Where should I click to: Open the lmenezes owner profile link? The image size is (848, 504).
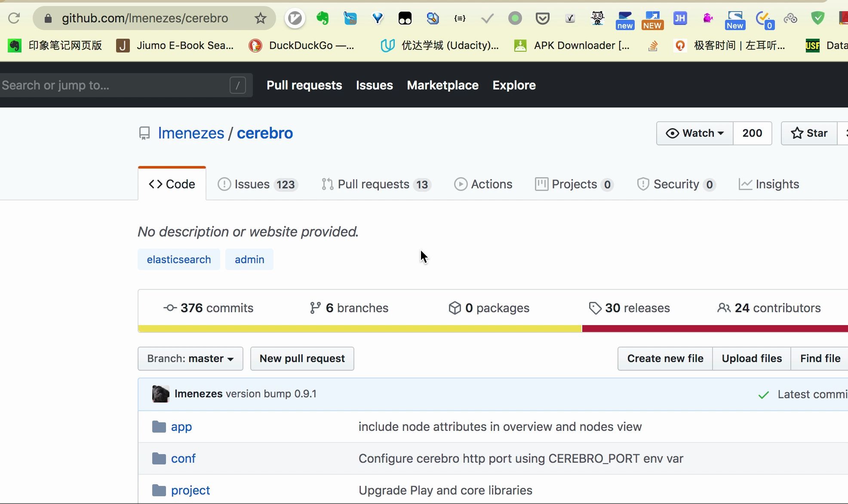(x=191, y=133)
